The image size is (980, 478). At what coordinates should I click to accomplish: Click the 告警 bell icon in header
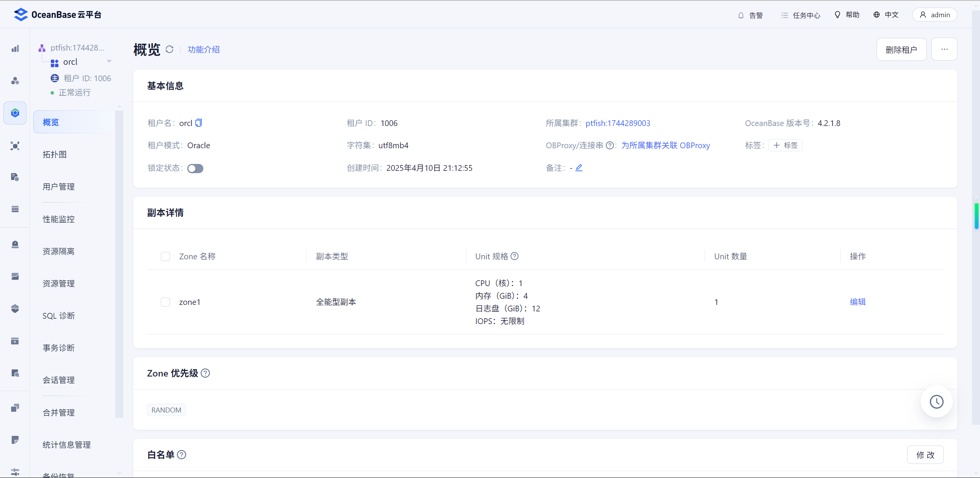coord(741,15)
